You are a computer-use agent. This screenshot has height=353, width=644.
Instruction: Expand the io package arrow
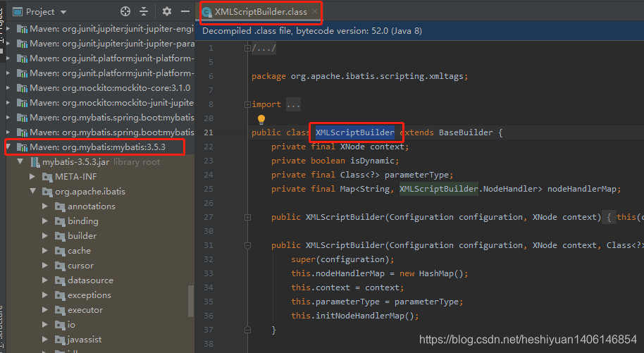point(45,325)
